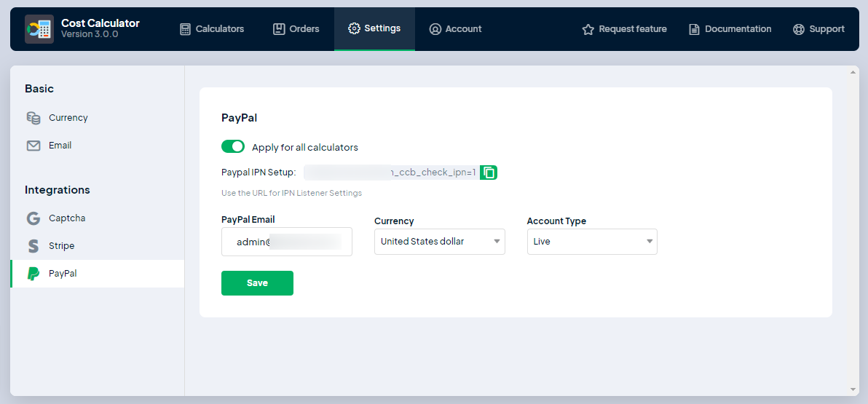Open the Documentation link
This screenshot has height=404, width=868.
[x=730, y=29]
